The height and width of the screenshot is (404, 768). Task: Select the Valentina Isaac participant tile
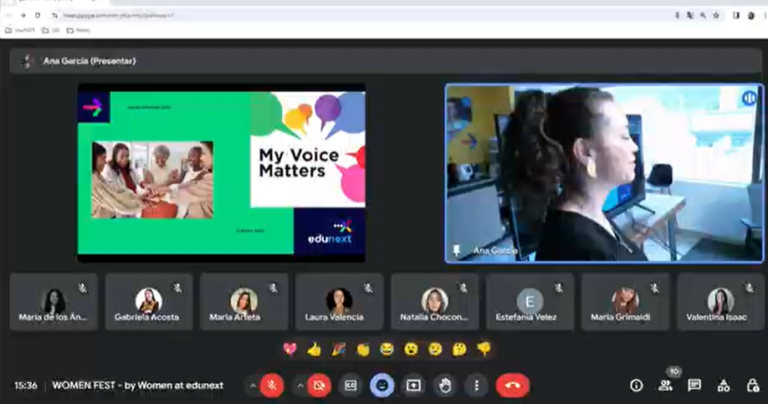(720, 302)
